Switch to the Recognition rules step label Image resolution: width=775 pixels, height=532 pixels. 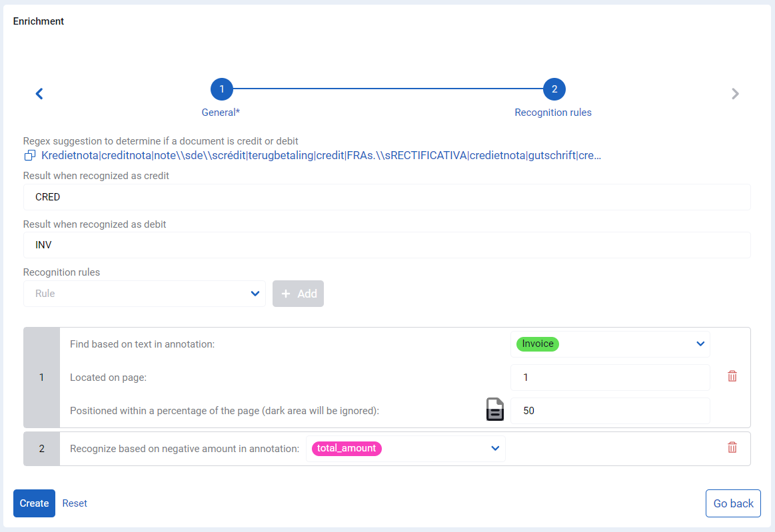(x=553, y=113)
